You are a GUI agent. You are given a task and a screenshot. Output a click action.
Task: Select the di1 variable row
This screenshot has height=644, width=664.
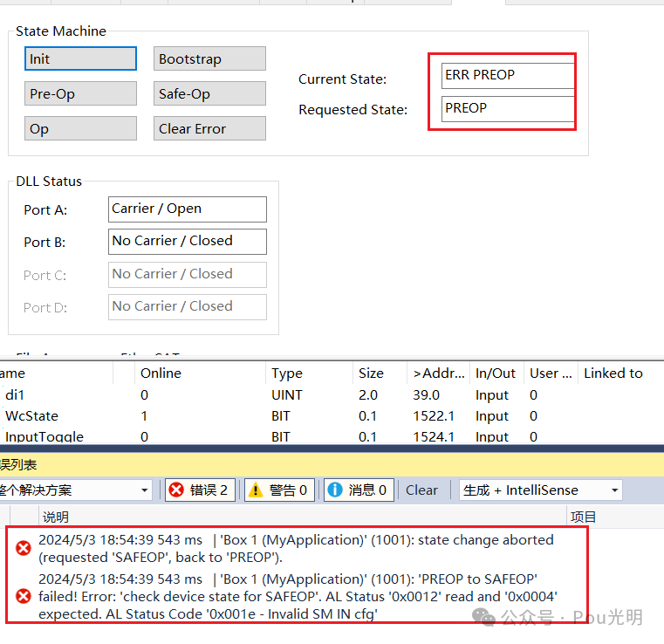pyautogui.click(x=332, y=395)
